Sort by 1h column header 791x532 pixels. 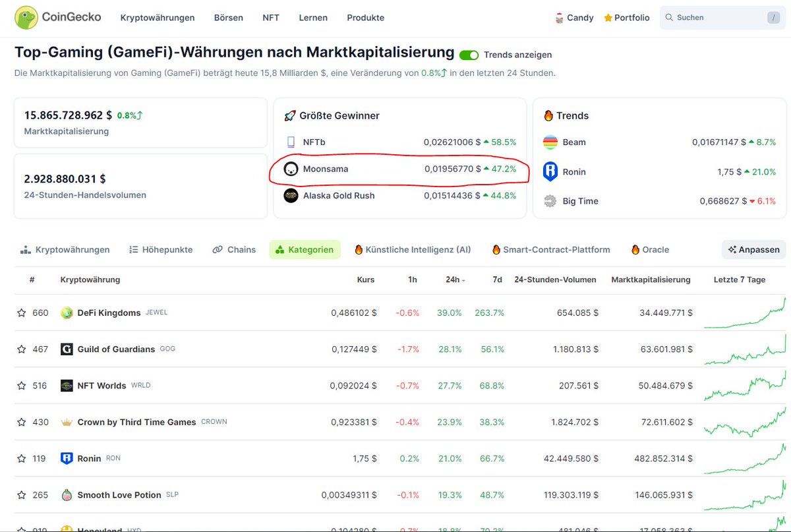point(413,280)
